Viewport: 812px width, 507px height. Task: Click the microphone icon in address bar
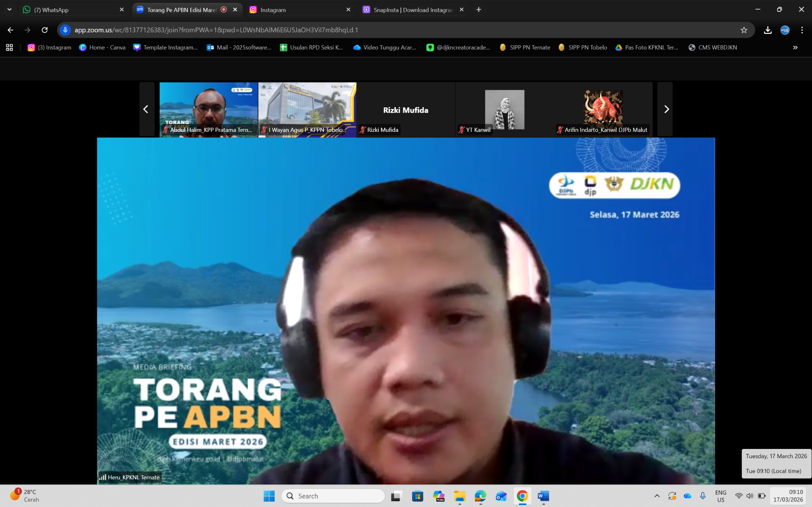point(65,30)
